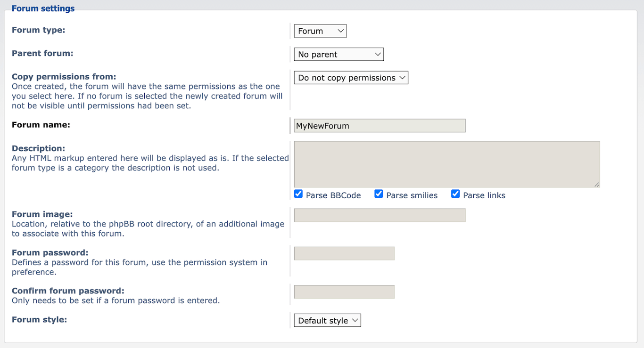This screenshot has height=348, width=644.
Task: Click the Forum style label text
Action: pyautogui.click(x=39, y=319)
